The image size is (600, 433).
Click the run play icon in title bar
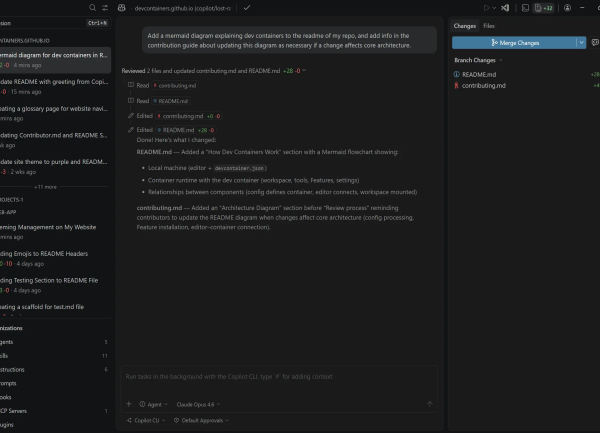[x=486, y=8]
